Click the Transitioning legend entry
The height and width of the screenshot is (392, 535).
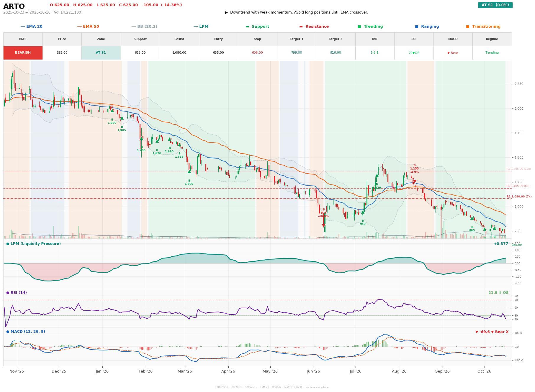coord(483,27)
